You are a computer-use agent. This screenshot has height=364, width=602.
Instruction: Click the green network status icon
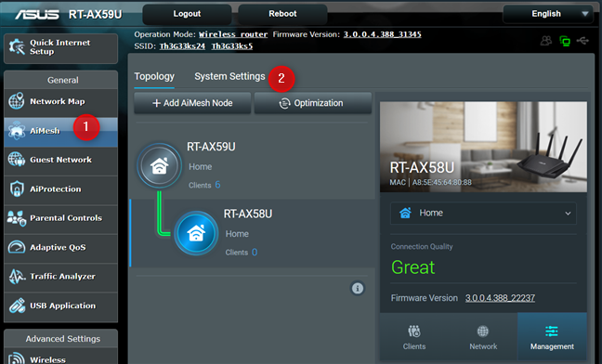565,41
